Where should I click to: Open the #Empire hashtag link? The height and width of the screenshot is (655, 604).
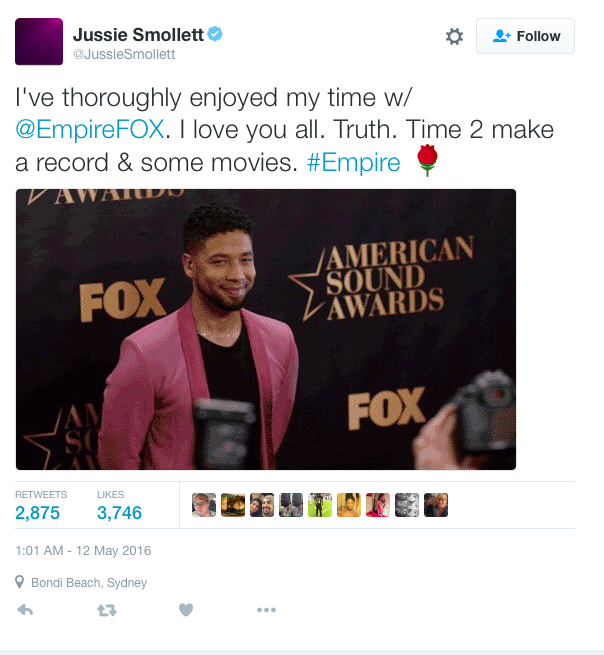coord(353,162)
